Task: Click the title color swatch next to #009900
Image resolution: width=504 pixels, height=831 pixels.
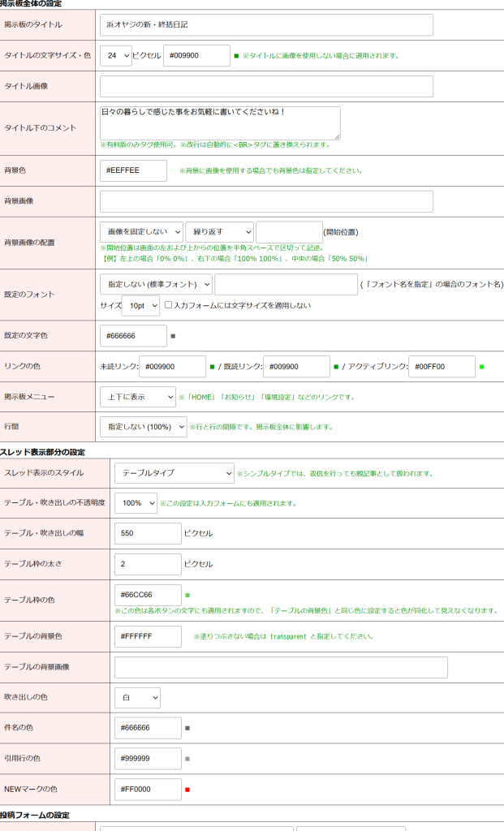Action: pyautogui.click(x=236, y=56)
